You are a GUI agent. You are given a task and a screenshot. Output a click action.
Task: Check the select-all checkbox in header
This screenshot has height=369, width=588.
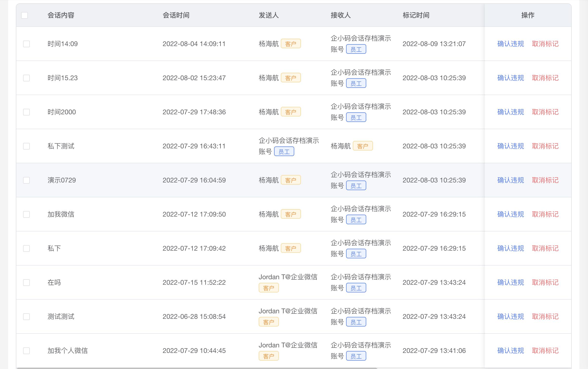(x=24, y=15)
